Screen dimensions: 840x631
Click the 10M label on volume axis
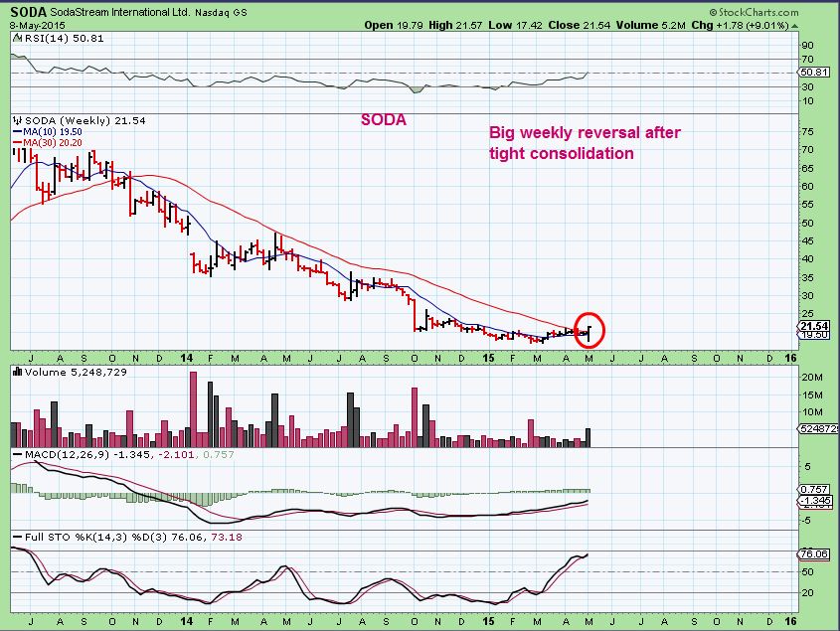(x=812, y=412)
